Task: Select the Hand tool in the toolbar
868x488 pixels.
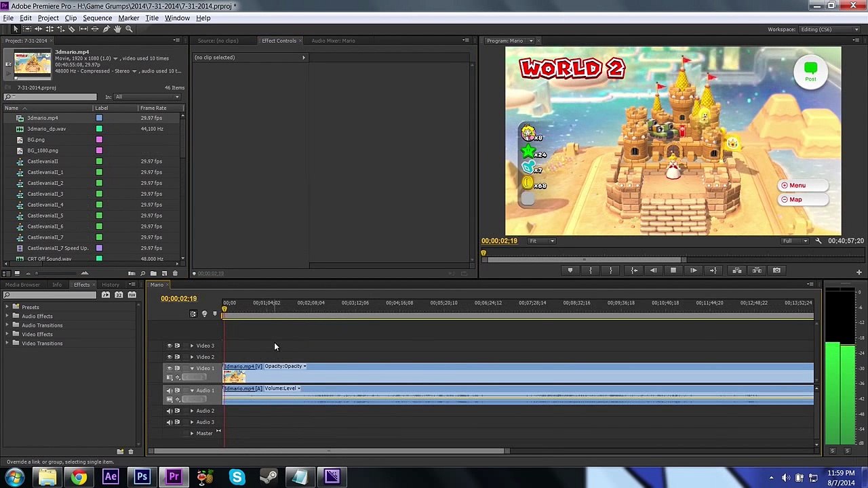Action: (x=117, y=29)
